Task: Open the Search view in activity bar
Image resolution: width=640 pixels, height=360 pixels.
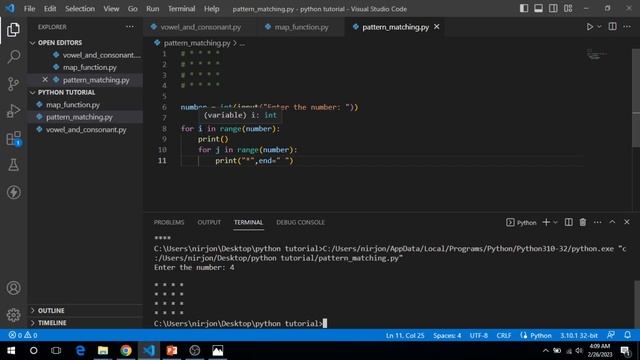Action: [x=13, y=56]
